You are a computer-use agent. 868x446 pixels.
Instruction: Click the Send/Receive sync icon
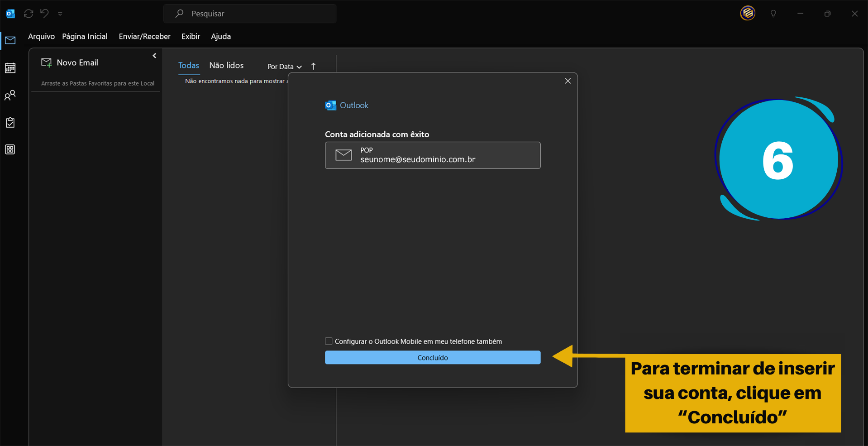pyautogui.click(x=29, y=14)
